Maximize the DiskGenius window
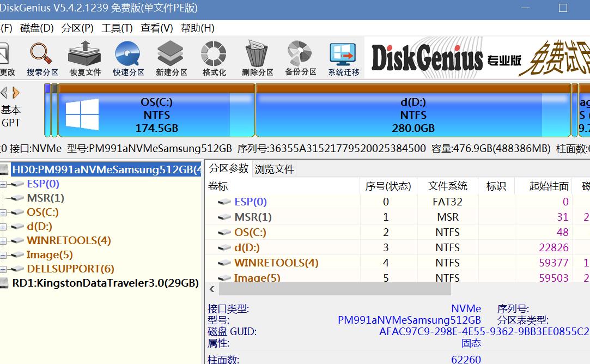Image resolution: width=590 pixels, height=364 pixels. tap(563, 8)
